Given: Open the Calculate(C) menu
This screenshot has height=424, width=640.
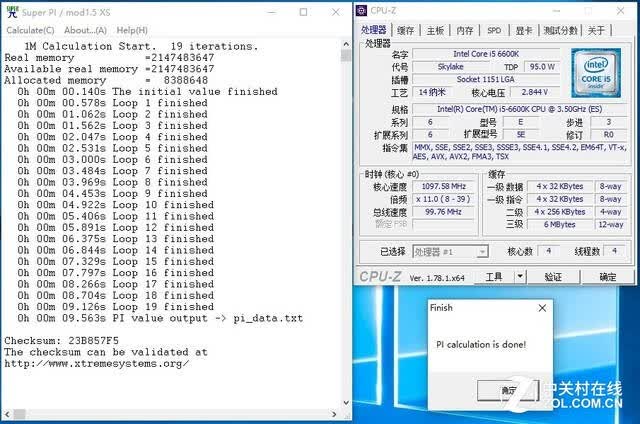Looking at the screenshot, I should 31,30.
